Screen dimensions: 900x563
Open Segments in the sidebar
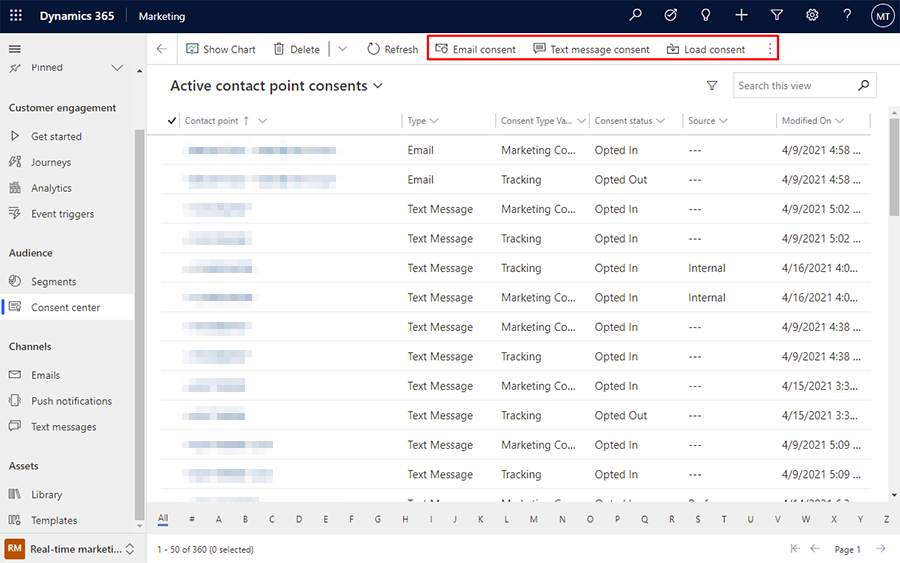point(53,282)
